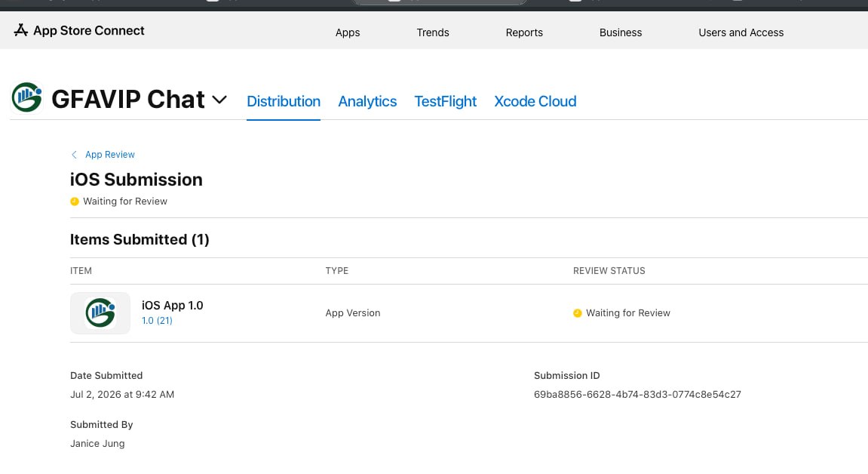The width and height of the screenshot is (868, 474).
Task: Click the Submission ID label
Action: tap(567, 375)
